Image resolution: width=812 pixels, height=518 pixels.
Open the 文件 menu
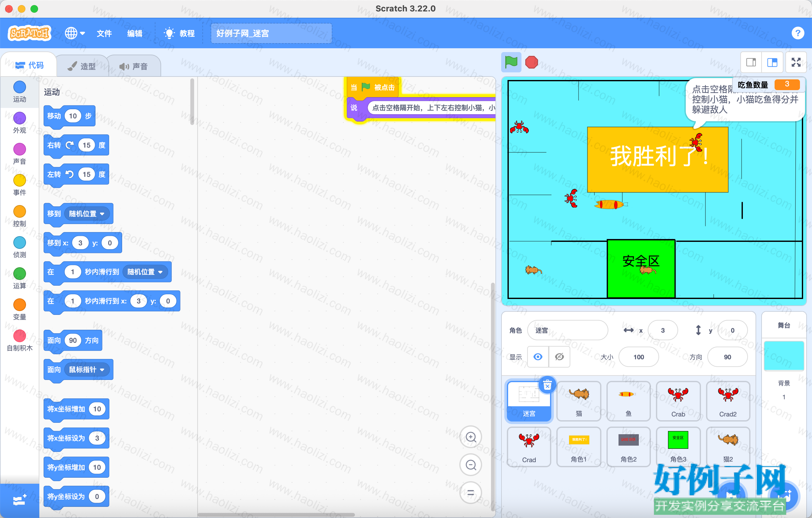[x=104, y=33]
